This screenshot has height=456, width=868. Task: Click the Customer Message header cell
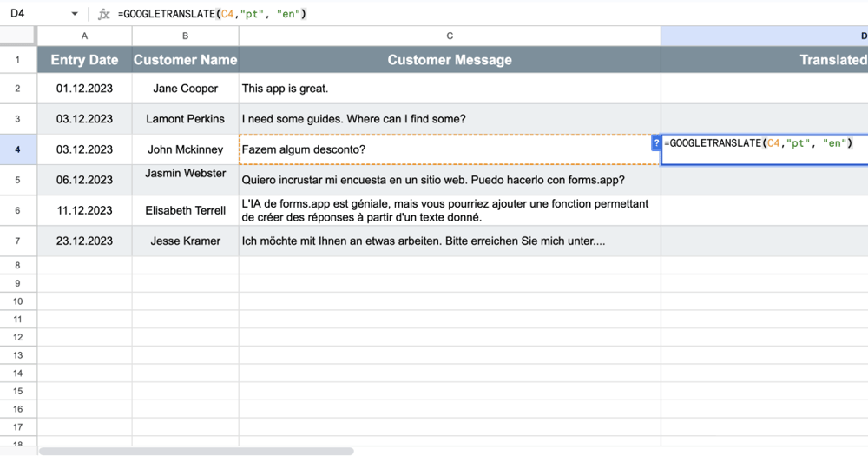coord(450,60)
